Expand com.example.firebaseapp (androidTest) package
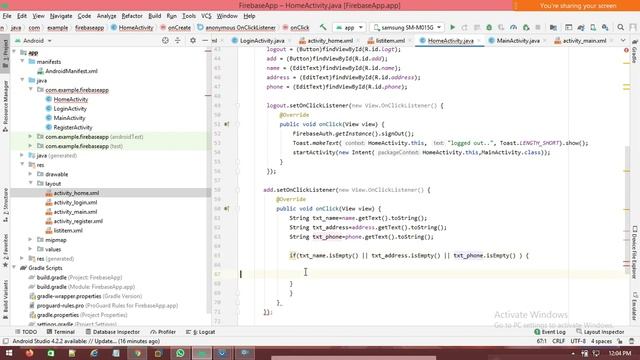 pos(30,136)
